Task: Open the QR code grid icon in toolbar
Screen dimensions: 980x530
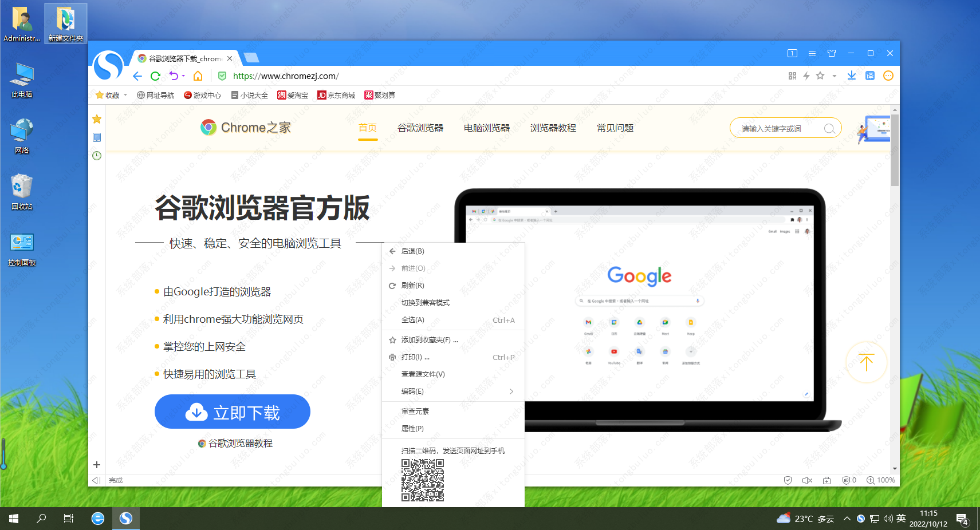Action: pyautogui.click(x=792, y=76)
